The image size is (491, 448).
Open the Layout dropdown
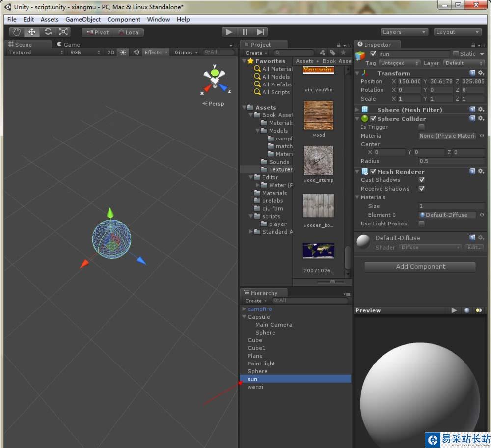pyautogui.click(x=457, y=32)
